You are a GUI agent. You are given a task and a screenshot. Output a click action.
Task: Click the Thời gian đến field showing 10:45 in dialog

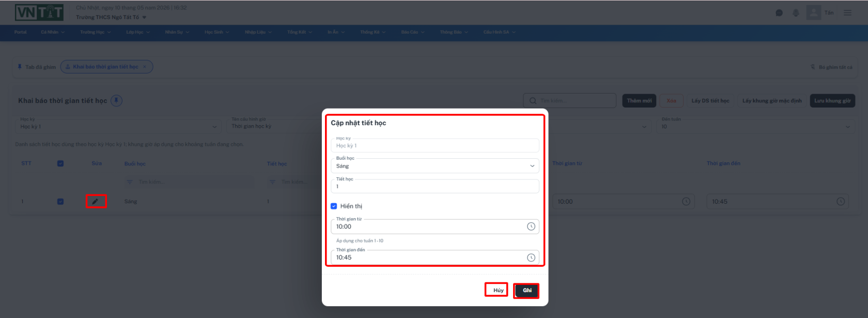pos(435,258)
